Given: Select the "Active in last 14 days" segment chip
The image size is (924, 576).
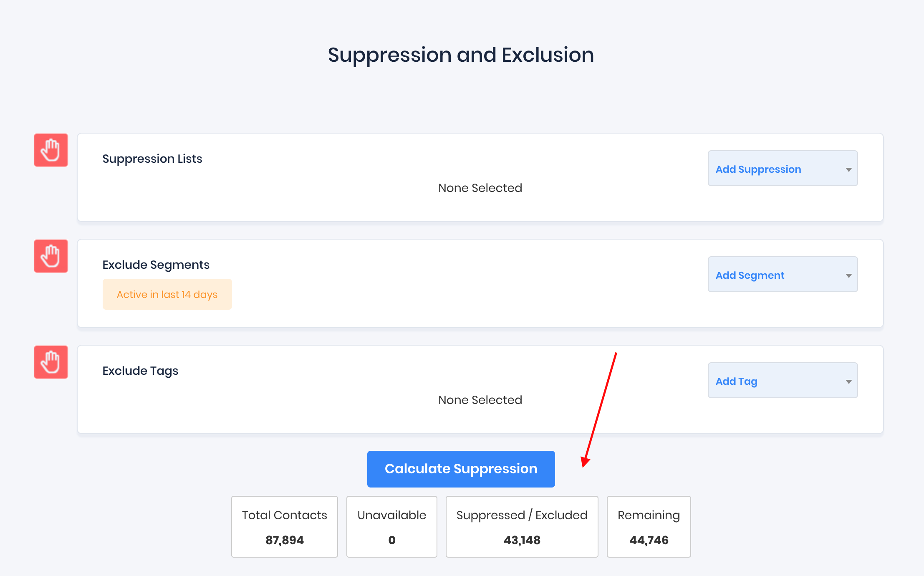Looking at the screenshot, I should coord(167,294).
